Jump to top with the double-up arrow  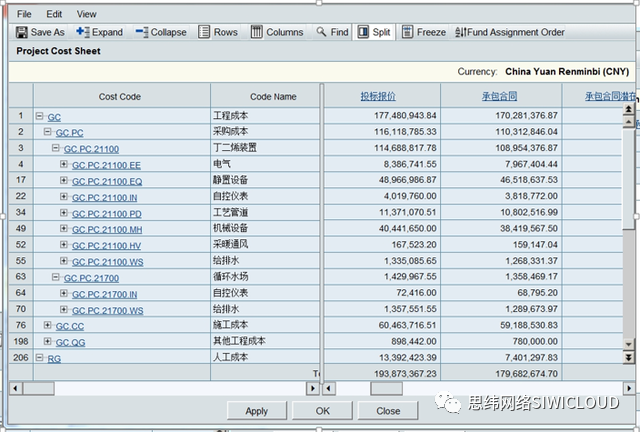tap(629, 109)
